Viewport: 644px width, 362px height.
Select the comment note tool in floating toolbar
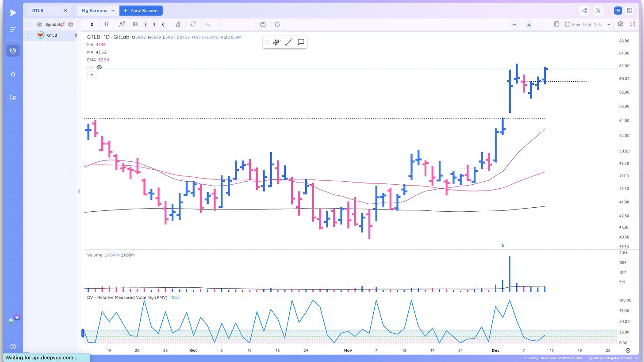[x=301, y=42]
